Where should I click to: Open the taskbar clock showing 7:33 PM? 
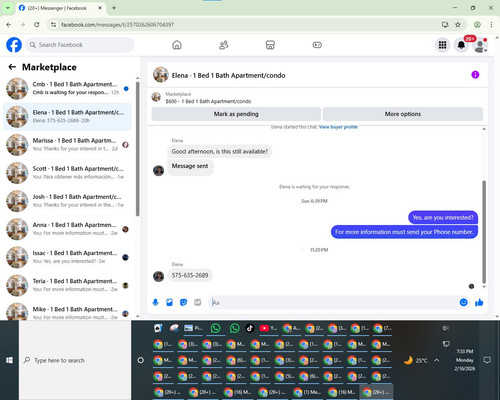[465, 360]
